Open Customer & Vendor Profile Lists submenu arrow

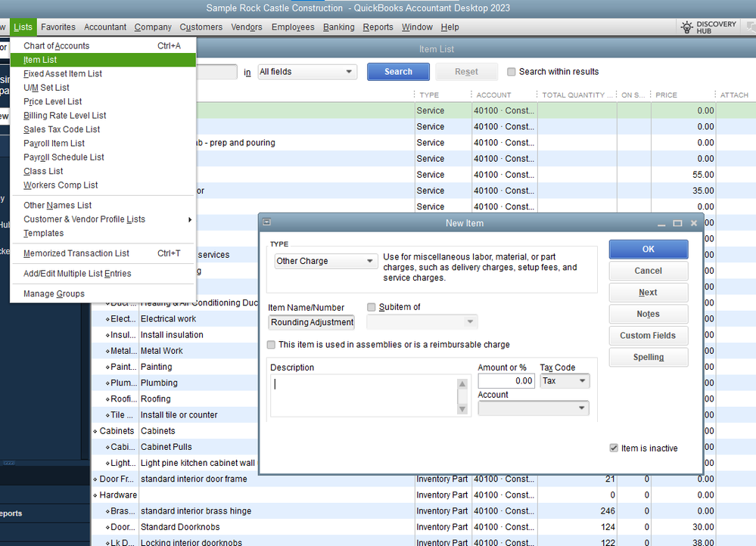coord(190,220)
